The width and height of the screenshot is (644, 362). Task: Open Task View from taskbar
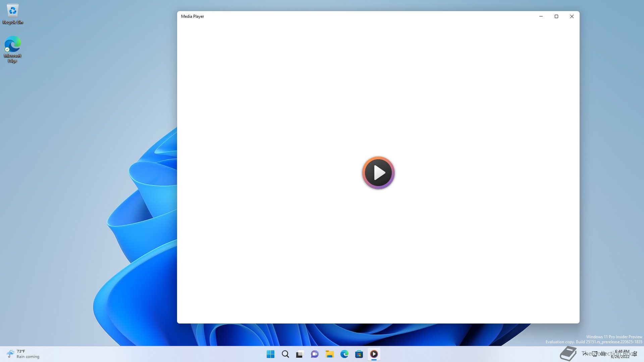[x=300, y=354]
